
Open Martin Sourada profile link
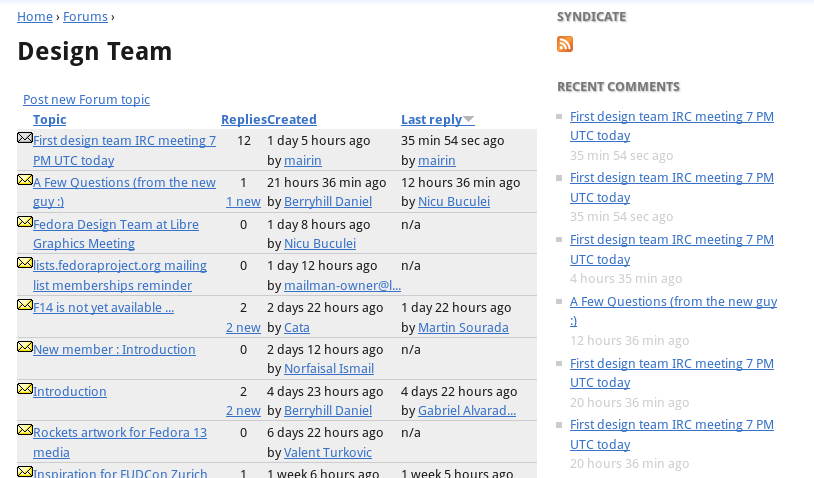coord(463,327)
